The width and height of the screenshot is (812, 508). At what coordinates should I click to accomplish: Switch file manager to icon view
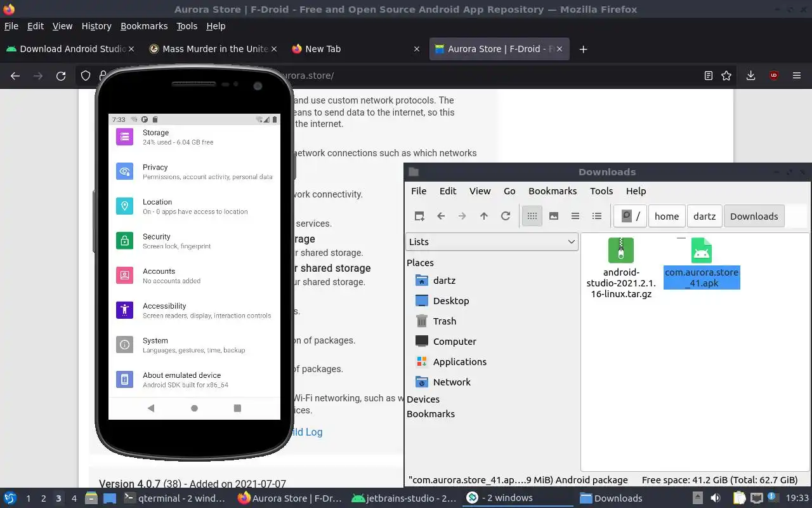tap(532, 216)
